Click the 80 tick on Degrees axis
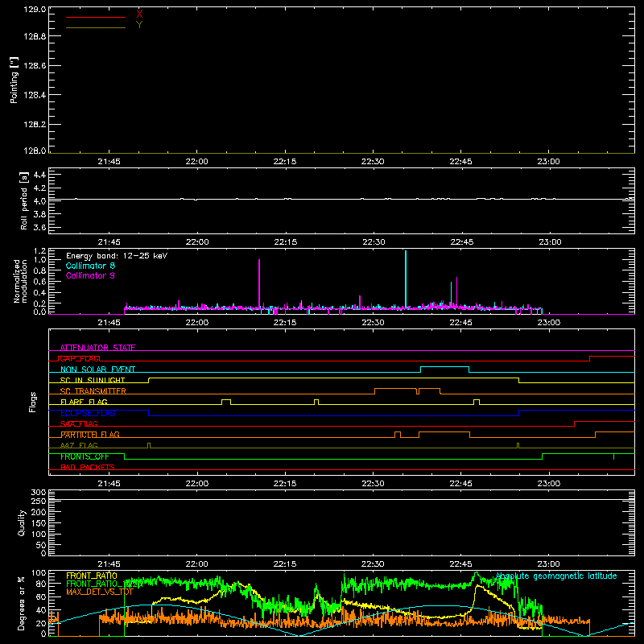 (x=41, y=584)
